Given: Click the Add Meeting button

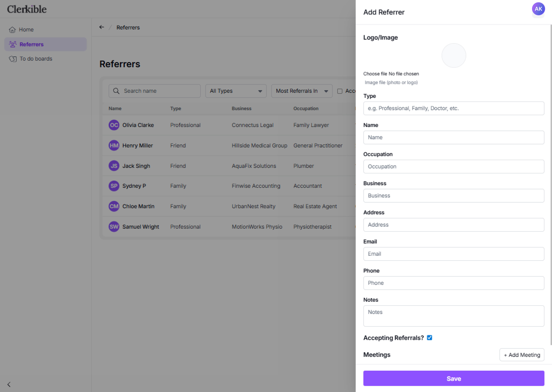Looking at the screenshot, I should [522, 355].
